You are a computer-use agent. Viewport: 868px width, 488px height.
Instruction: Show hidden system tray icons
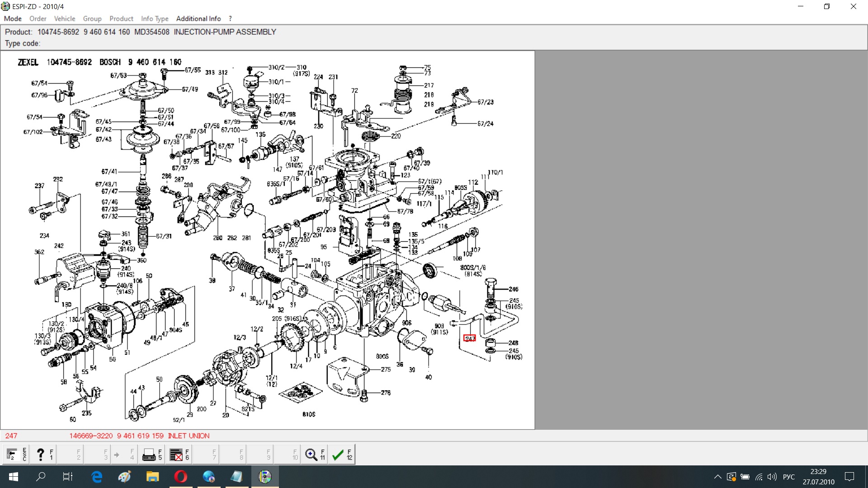(717, 477)
